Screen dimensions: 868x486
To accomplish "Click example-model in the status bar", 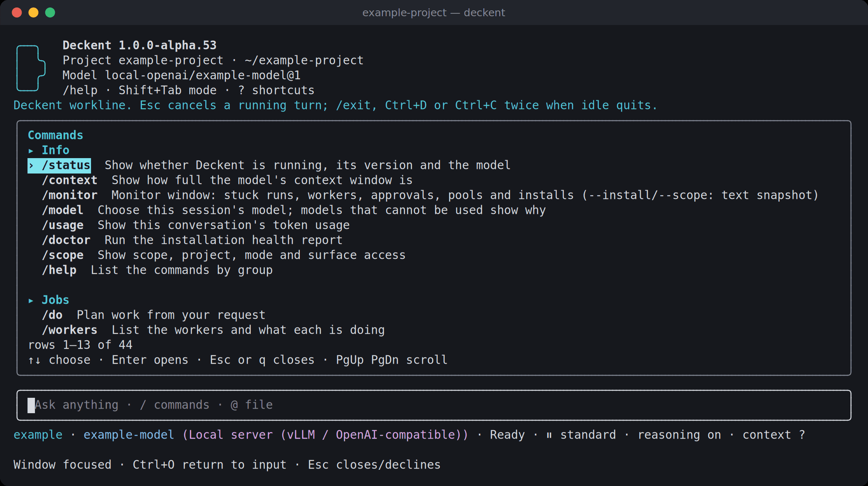I will pos(129,435).
